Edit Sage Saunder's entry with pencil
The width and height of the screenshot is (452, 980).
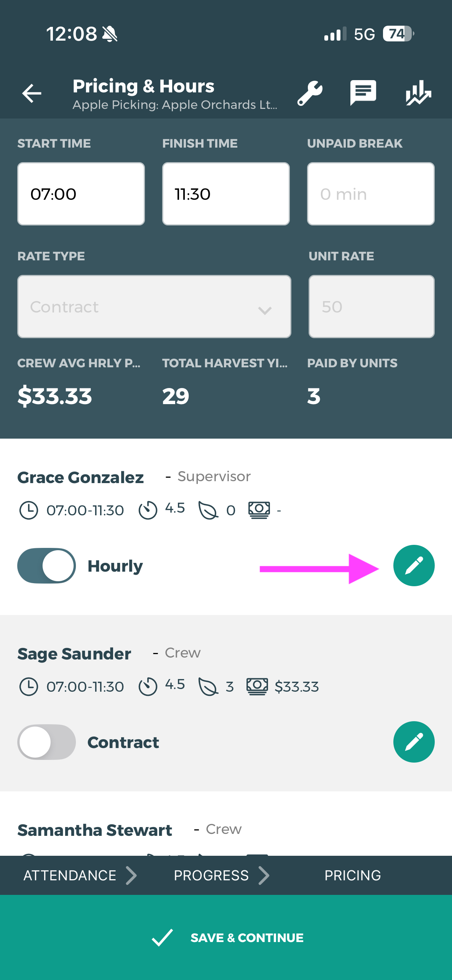pos(414,742)
